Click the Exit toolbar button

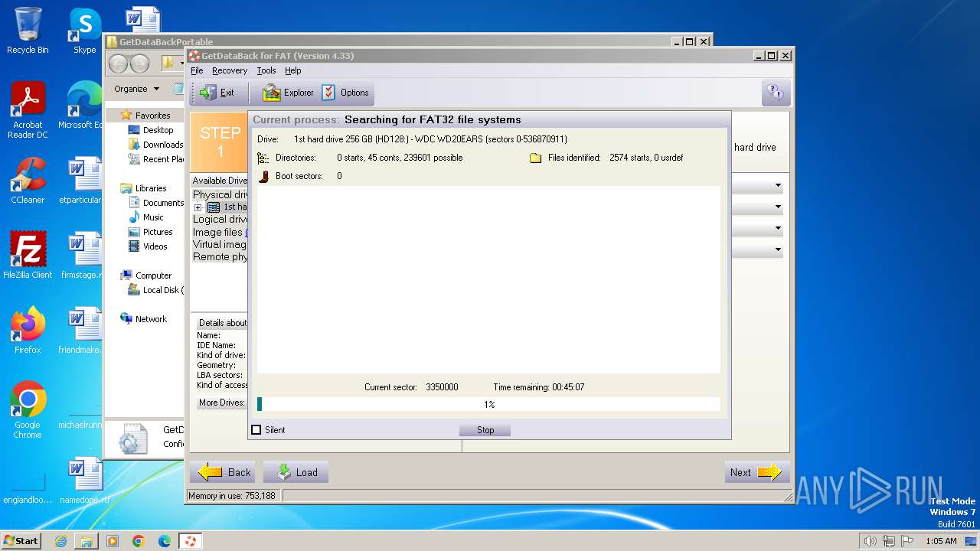tap(218, 93)
